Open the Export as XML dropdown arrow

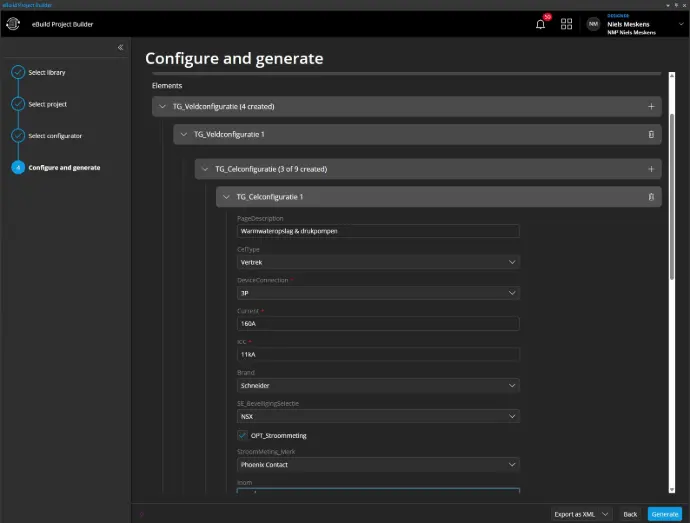(605, 514)
